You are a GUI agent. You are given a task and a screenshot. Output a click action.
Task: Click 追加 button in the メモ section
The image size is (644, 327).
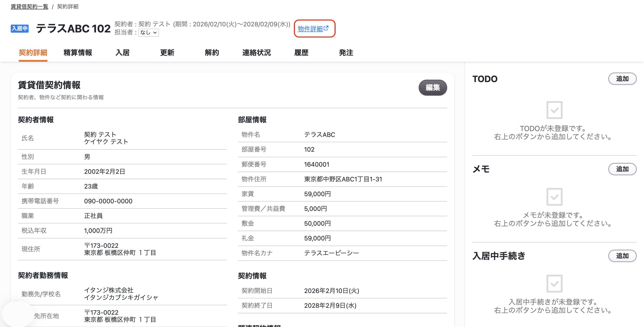click(622, 169)
